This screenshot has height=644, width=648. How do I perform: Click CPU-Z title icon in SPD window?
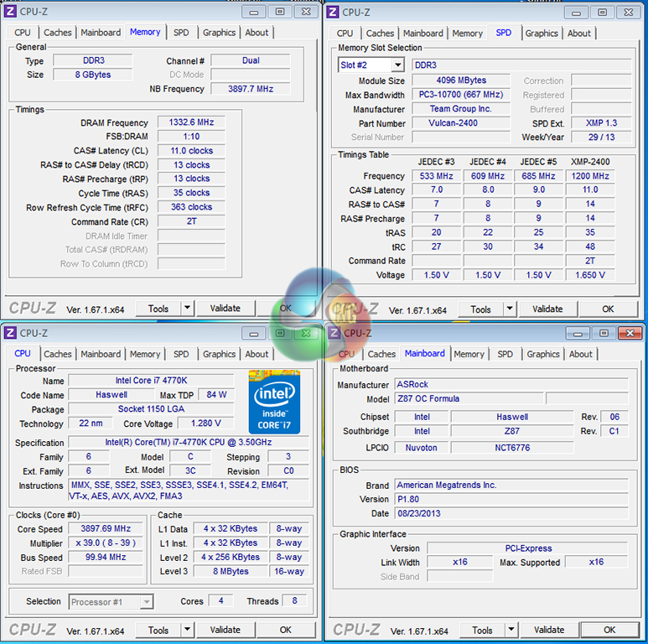[x=333, y=12]
